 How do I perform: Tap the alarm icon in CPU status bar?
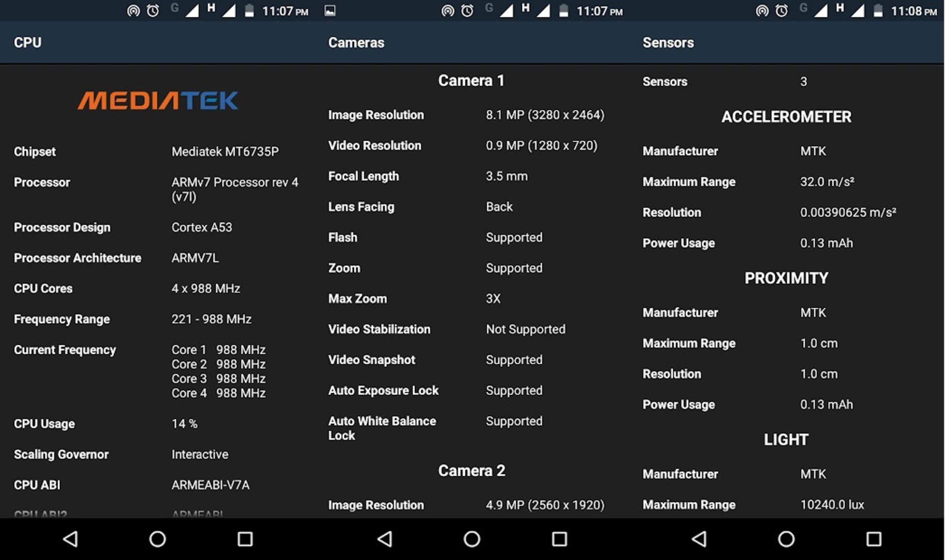(153, 10)
